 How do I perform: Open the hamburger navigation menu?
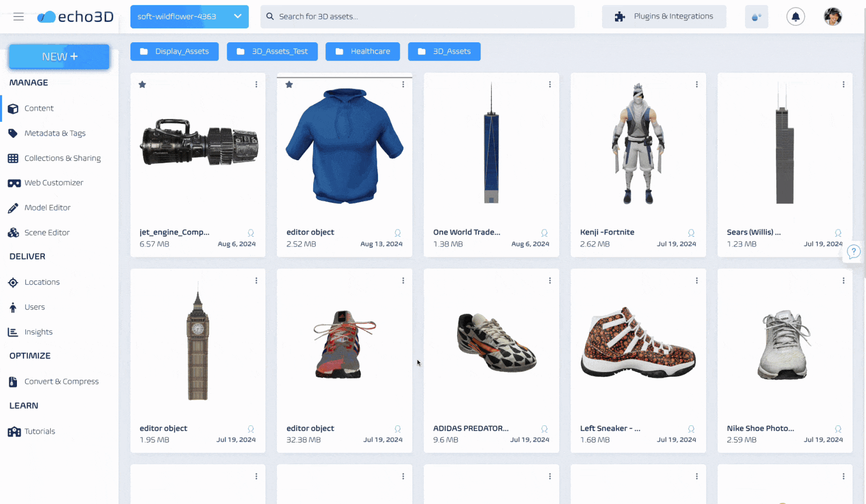pyautogui.click(x=18, y=16)
